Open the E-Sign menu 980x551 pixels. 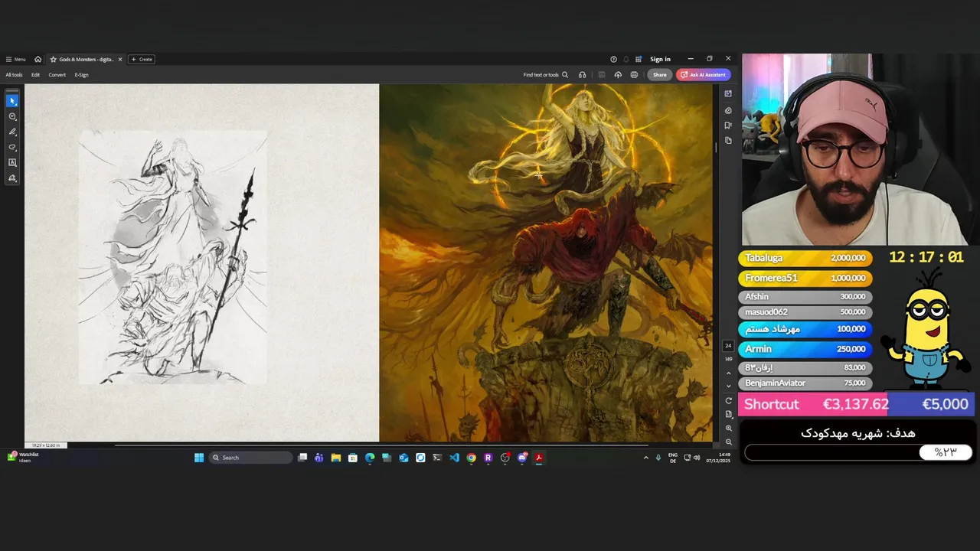click(81, 75)
